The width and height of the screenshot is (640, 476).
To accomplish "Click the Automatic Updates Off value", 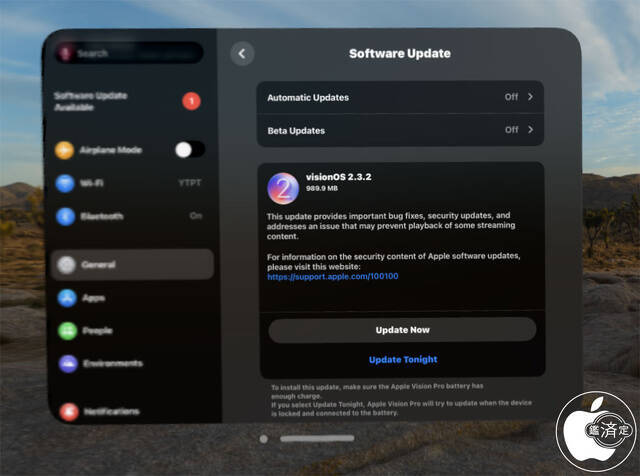I will (511, 97).
